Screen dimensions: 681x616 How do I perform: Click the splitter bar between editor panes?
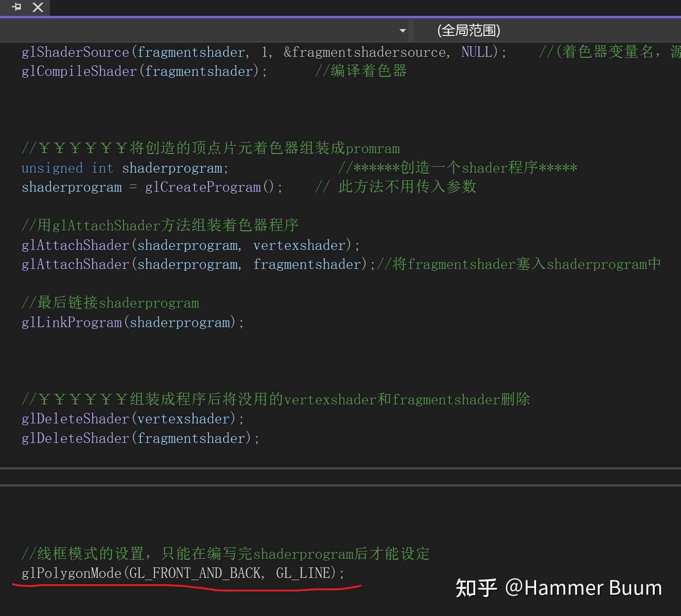[341, 477]
